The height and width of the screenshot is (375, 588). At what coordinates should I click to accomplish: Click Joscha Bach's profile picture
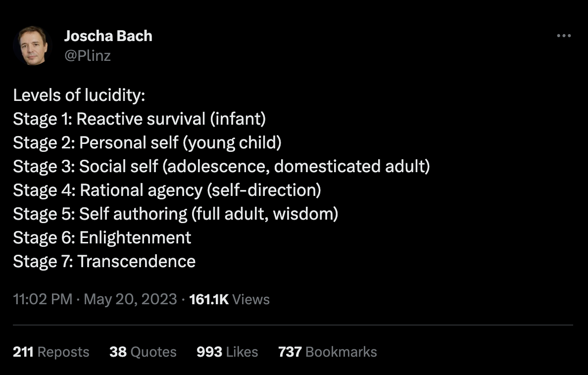tap(33, 45)
